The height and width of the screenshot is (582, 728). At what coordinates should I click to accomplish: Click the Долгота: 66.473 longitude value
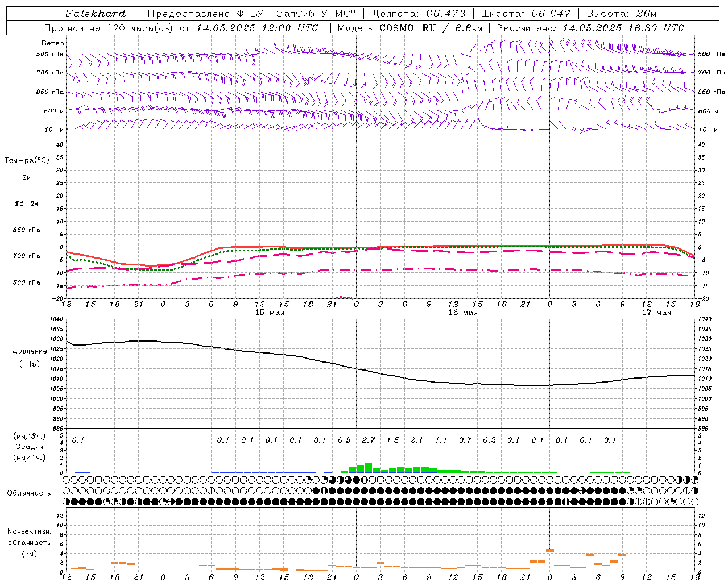pyautogui.click(x=419, y=14)
